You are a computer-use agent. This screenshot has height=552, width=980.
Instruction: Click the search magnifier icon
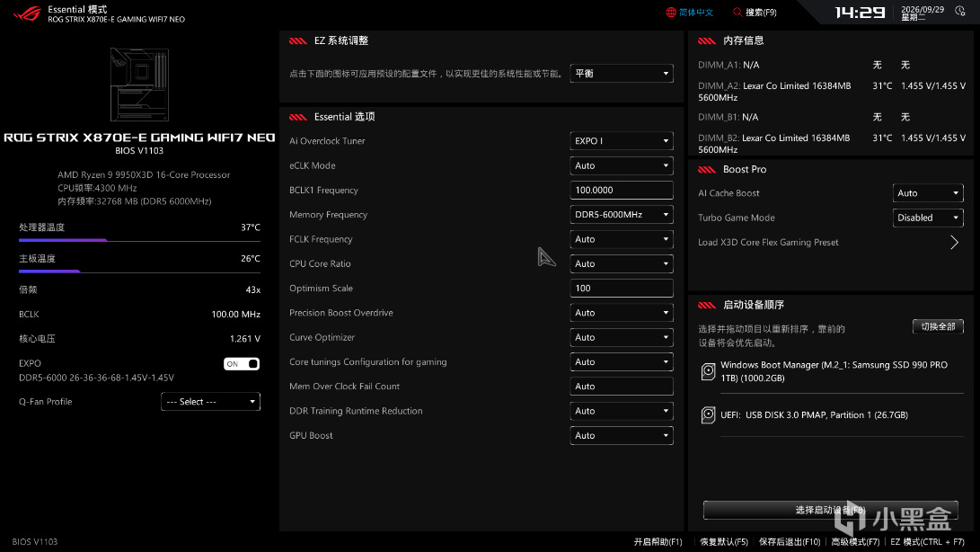tap(737, 13)
